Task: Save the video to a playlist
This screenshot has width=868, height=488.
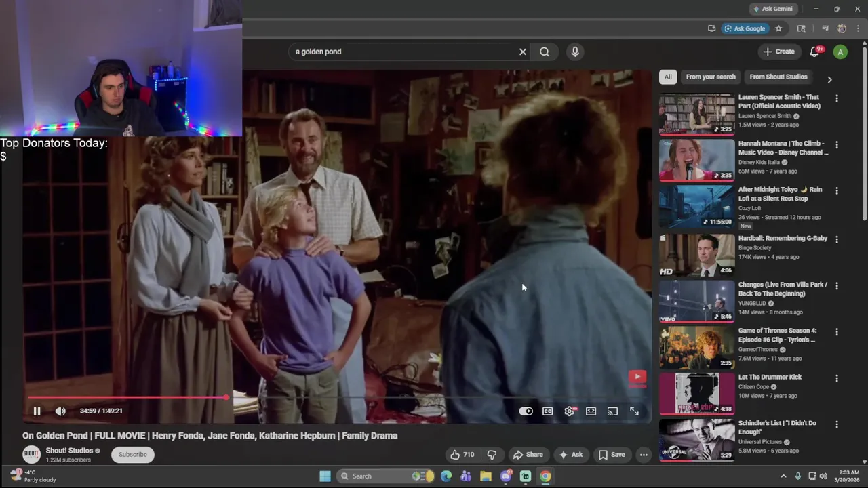Action: pyautogui.click(x=611, y=455)
